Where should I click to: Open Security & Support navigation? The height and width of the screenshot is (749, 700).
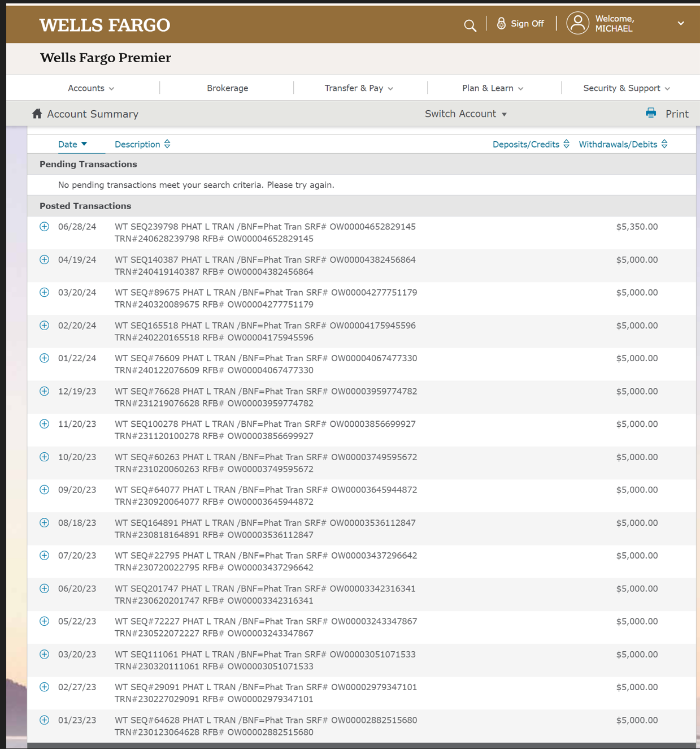pos(627,88)
